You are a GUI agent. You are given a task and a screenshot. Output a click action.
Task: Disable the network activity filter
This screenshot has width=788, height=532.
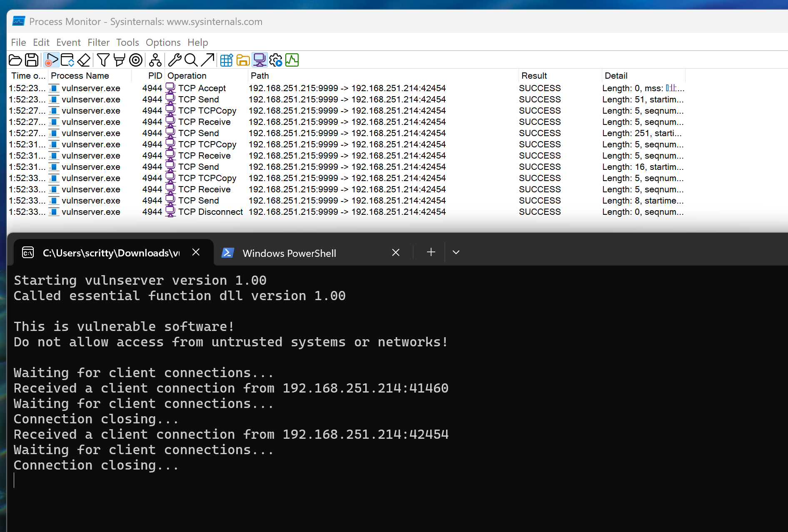[x=259, y=60]
